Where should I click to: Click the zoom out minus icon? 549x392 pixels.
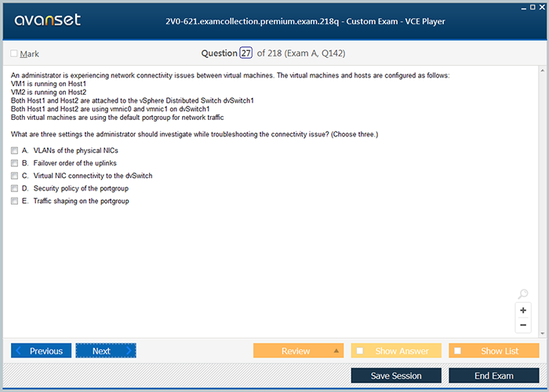523,325
